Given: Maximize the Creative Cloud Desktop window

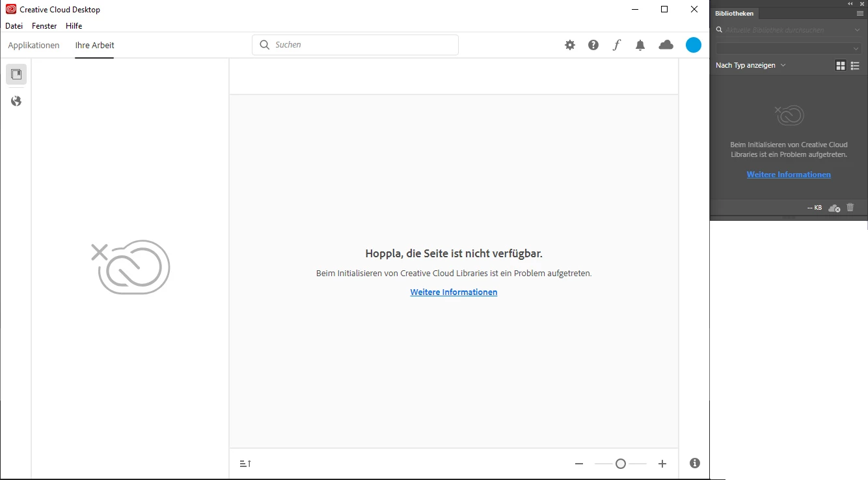Looking at the screenshot, I should click(x=664, y=9).
